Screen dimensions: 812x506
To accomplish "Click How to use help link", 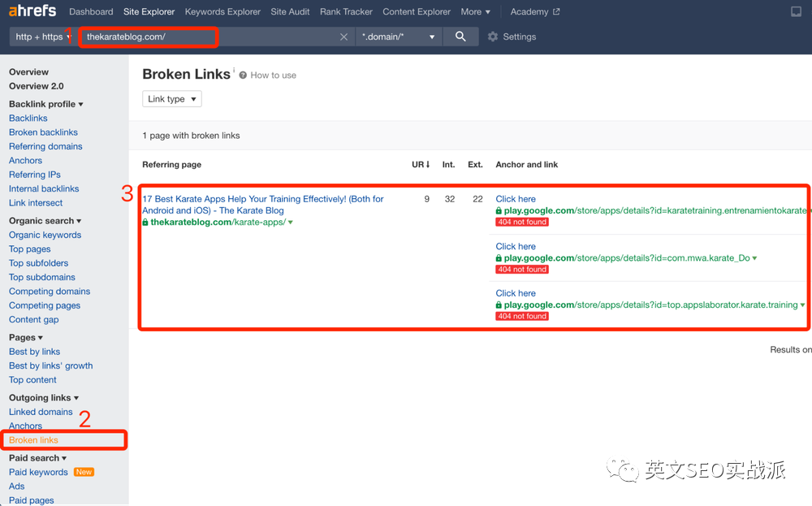I will click(x=274, y=75).
